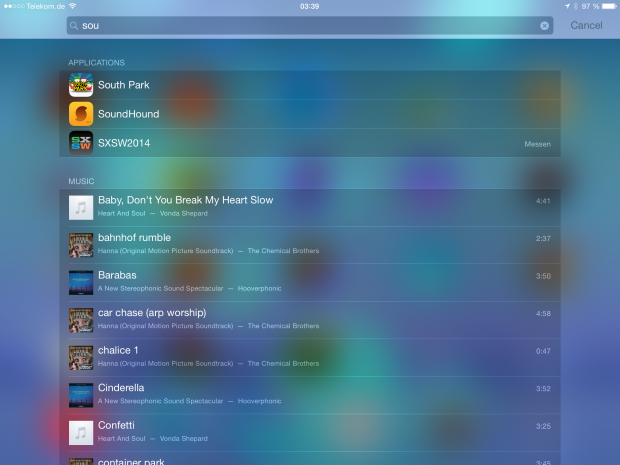
Task: Tap the location arrow in status bar
Action: pos(567,6)
